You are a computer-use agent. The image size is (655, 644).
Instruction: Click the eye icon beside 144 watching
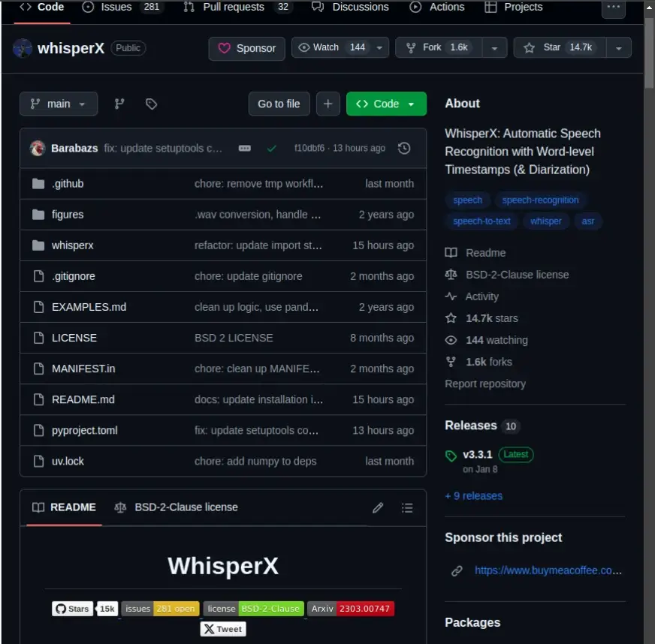click(451, 340)
